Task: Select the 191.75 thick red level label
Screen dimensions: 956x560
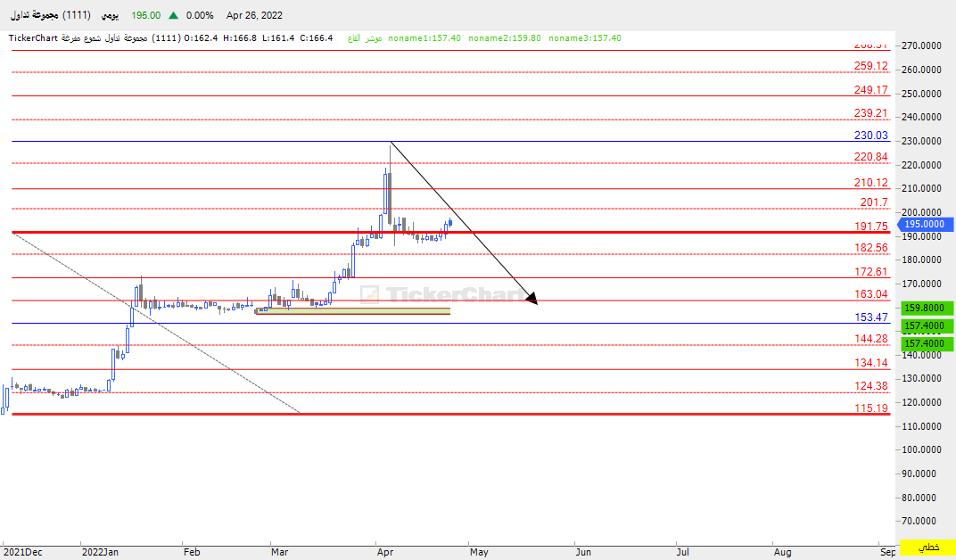Action: point(870,226)
